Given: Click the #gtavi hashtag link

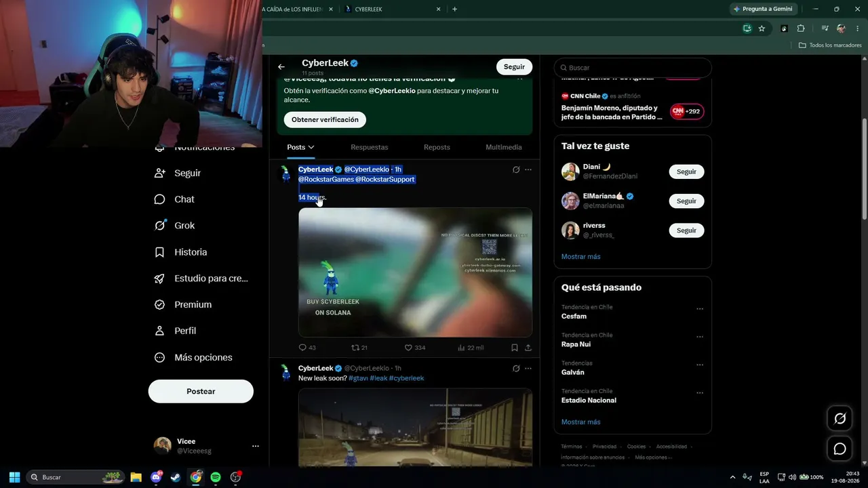Looking at the screenshot, I should (x=358, y=378).
